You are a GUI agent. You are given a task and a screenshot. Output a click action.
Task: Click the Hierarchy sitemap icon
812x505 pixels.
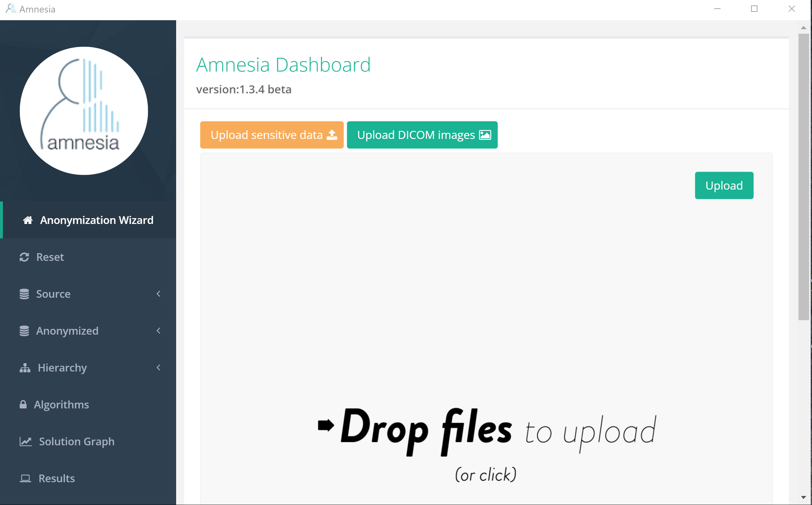click(25, 368)
